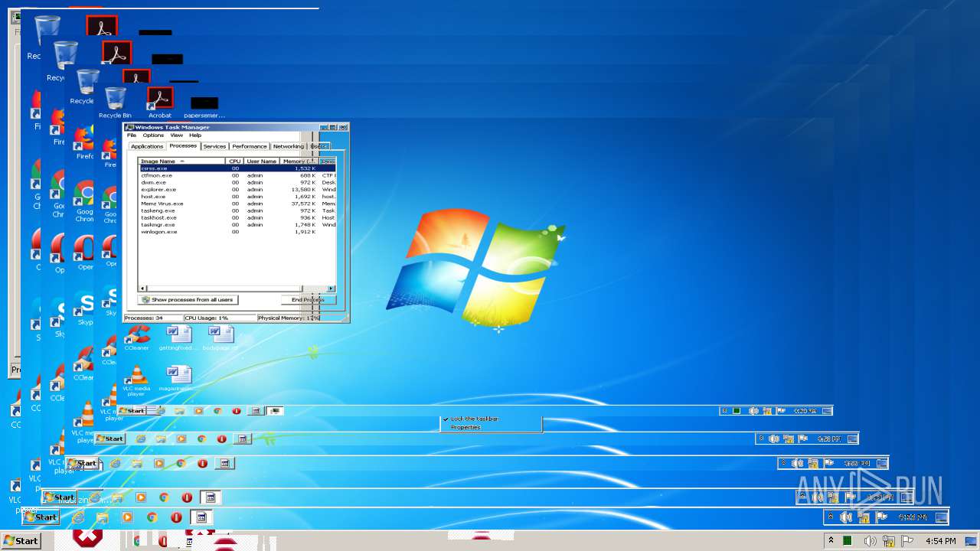Open Options menu in Task Manager
This screenshot has width=980, height=551.
[153, 135]
